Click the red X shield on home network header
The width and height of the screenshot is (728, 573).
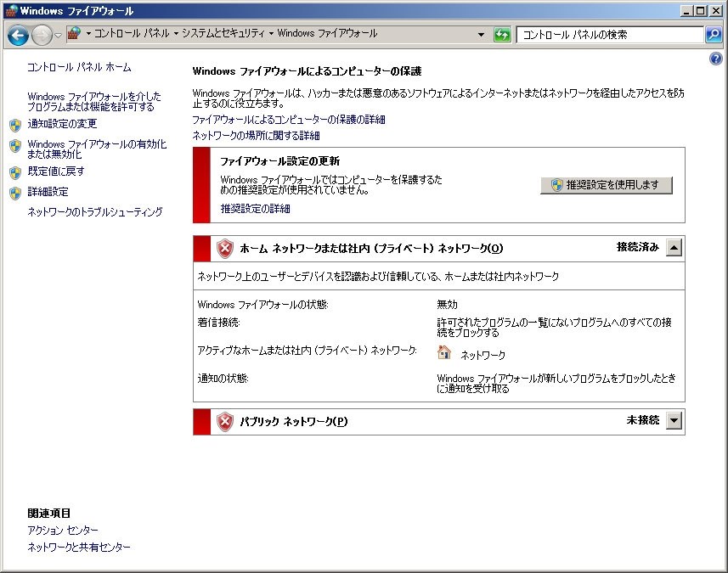[x=225, y=250]
